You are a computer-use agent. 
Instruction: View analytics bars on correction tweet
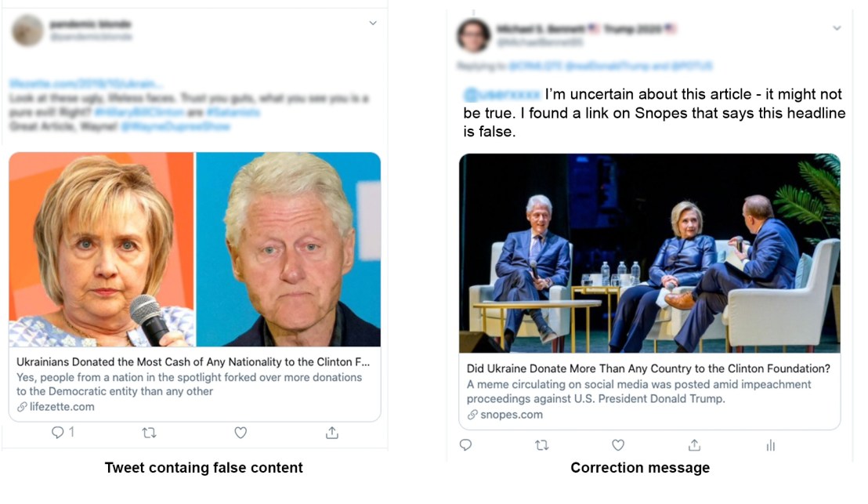tap(771, 445)
